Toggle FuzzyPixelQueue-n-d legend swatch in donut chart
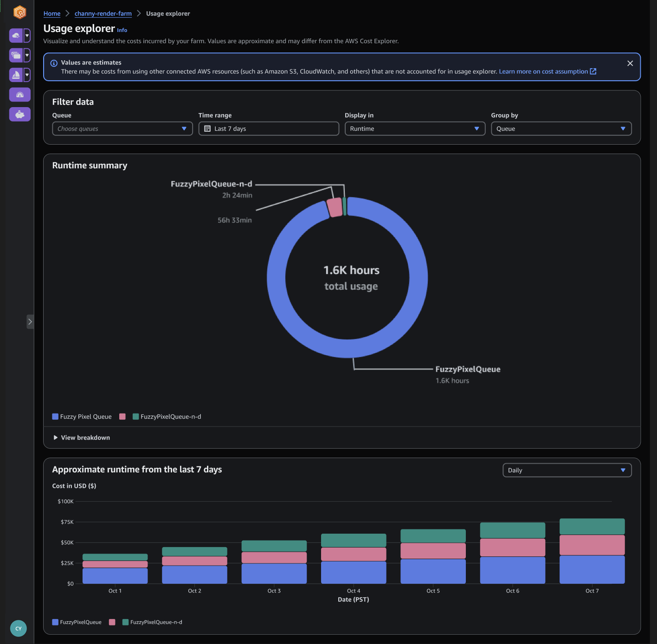This screenshot has width=657, height=644. click(136, 416)
